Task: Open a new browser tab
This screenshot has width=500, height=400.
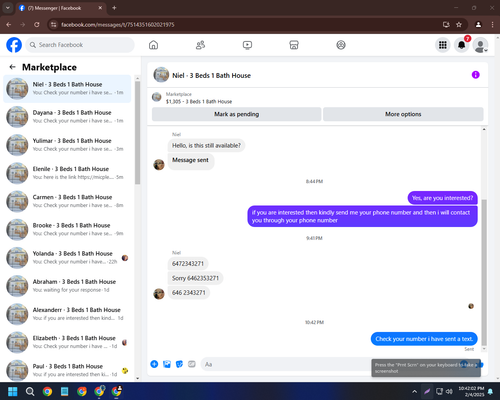Action: tap(114, 8)
